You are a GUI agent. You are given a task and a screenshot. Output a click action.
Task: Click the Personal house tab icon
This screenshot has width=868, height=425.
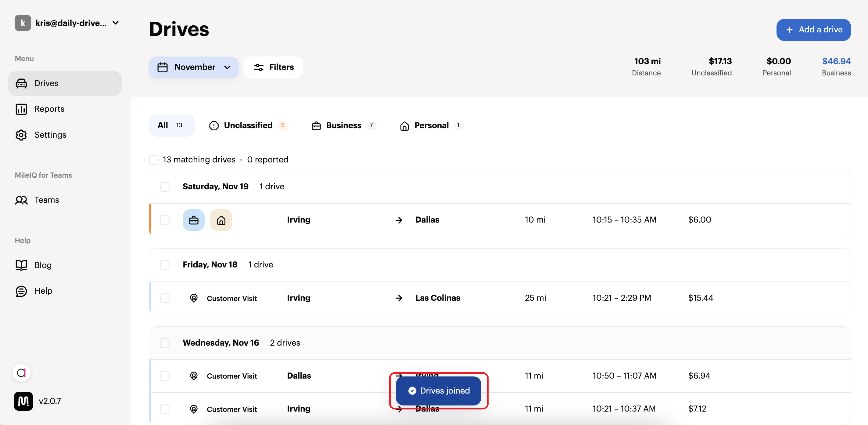[404, 126]
